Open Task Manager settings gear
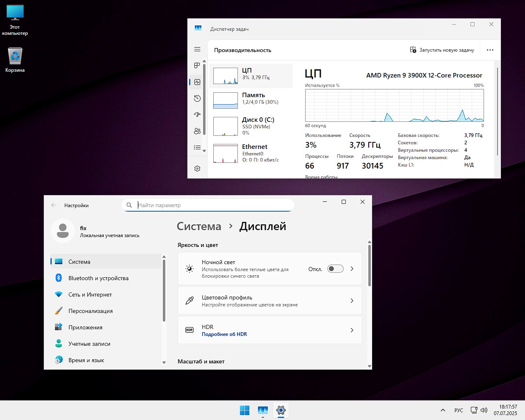Screen dimensions: 525x420 click(197, 169)
